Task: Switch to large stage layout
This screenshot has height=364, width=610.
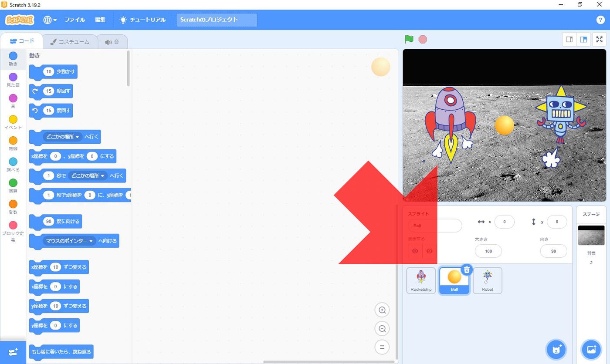Action: click(583, 39)
